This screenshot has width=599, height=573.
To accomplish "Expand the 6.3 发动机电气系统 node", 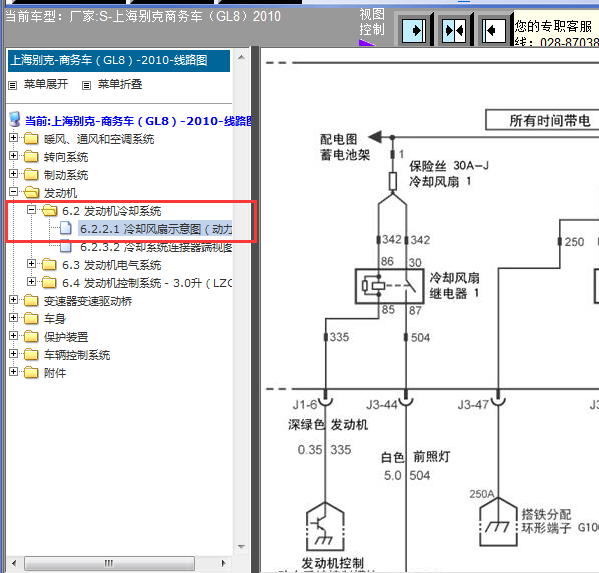I will [x=31, y=264].
